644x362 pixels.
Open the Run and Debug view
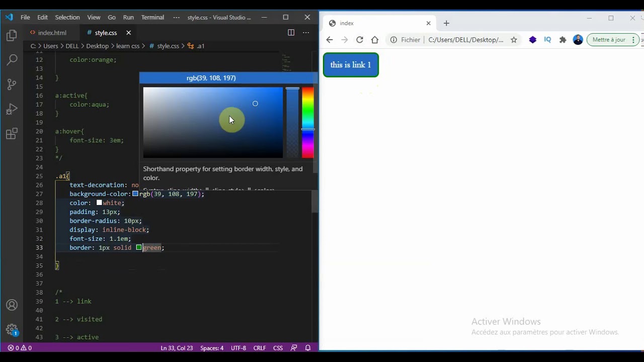click(x=12, y=109)
